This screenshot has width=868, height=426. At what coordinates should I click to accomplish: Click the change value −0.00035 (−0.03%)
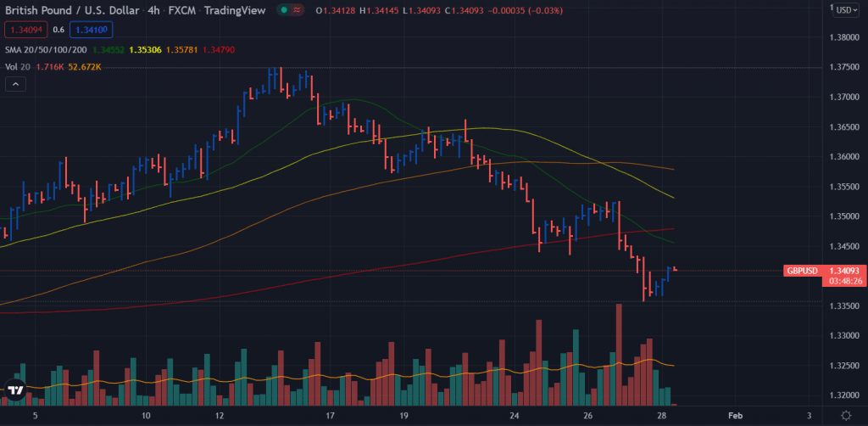pyautogui.click(x=526, y=10)
